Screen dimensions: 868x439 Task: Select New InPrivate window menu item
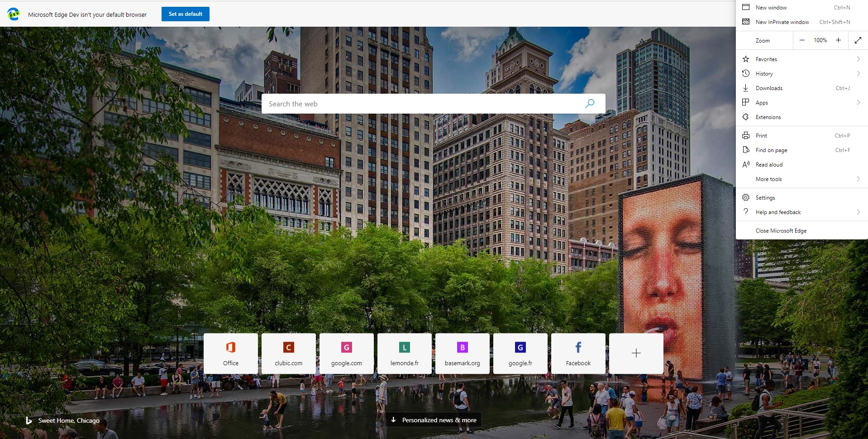[782, 22]
